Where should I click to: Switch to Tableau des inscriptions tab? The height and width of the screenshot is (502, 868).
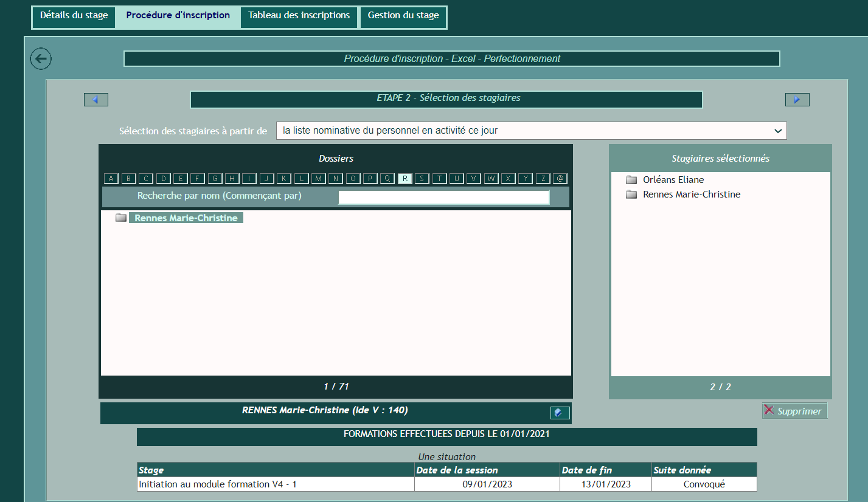pyautogui.click(x=299, y=16)
